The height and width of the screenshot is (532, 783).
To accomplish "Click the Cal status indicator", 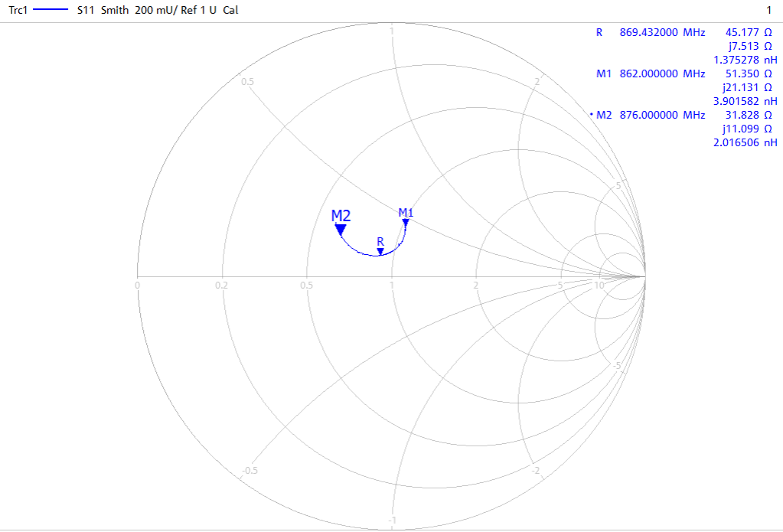I will pos(230,11).
